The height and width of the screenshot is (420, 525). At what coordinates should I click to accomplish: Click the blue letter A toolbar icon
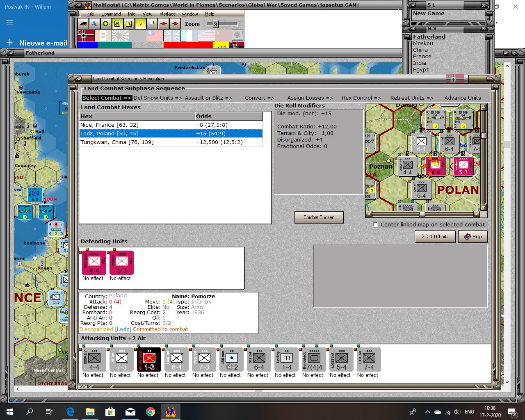94,24
